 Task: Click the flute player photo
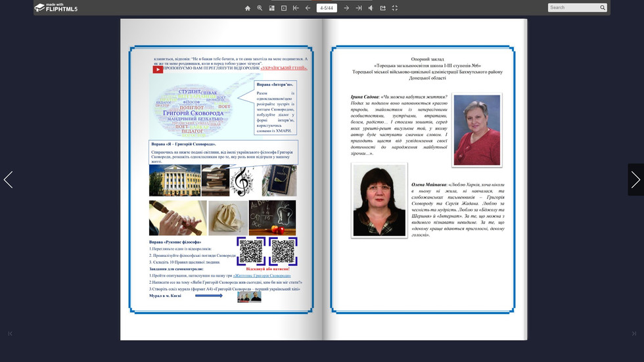[x=178, y=218]
